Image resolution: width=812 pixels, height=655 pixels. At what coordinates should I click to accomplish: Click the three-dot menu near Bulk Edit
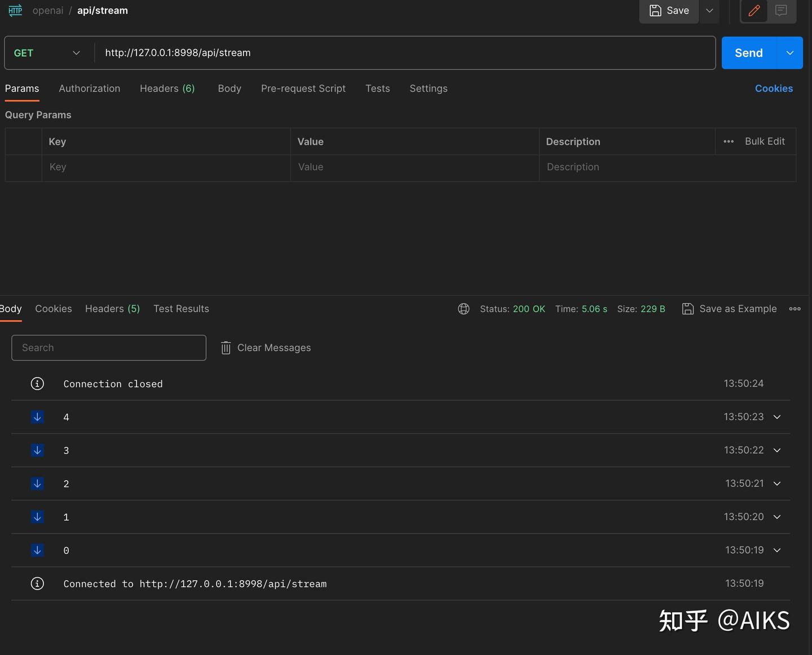click(x=729, y=141)
